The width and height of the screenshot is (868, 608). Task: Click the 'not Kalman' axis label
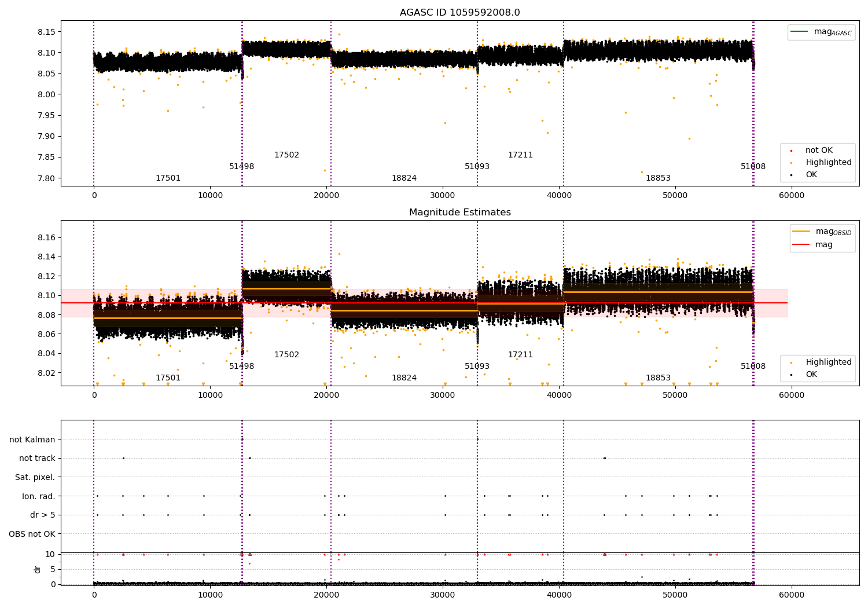tap(32, 439)
